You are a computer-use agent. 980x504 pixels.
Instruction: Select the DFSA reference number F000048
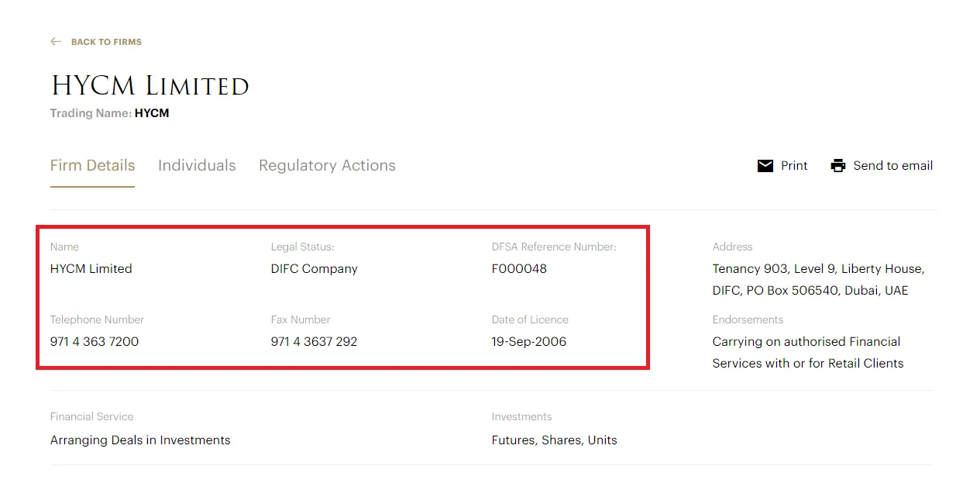[x=519, y=269]
